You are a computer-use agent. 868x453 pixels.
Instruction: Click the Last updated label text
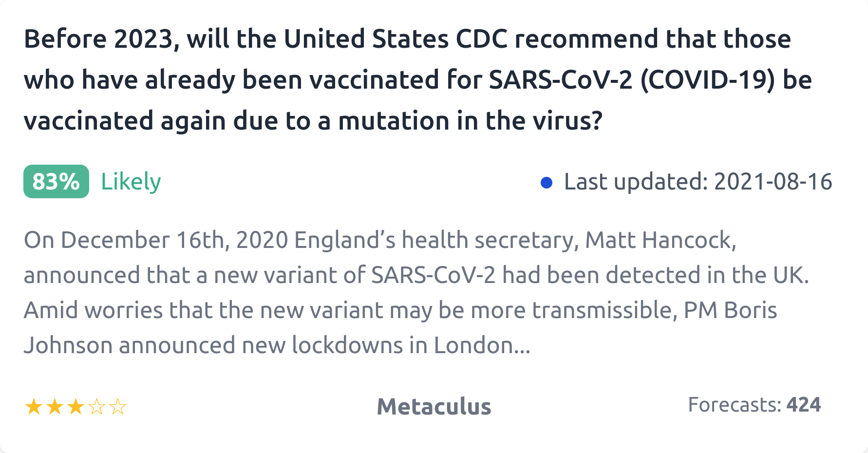coord(635,182)
